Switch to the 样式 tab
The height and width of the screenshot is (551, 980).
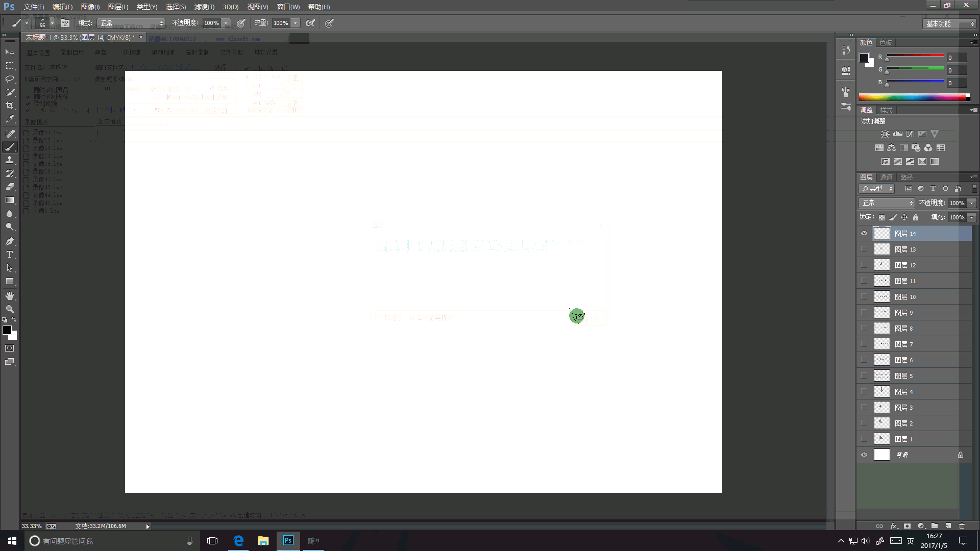886,110
